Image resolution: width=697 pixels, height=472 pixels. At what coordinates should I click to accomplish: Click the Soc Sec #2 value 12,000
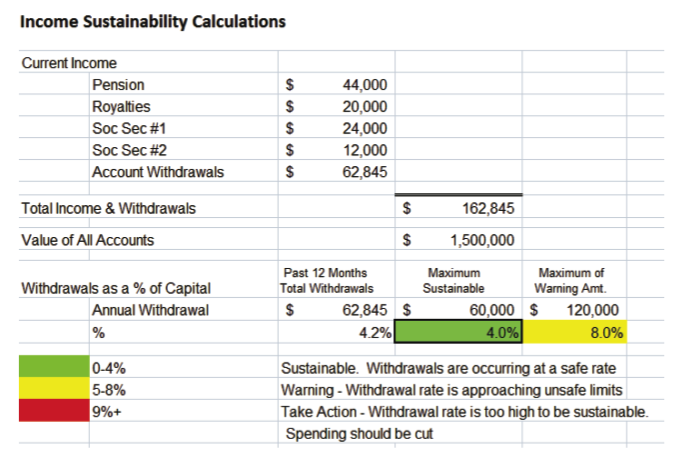(x=364, y=151)
